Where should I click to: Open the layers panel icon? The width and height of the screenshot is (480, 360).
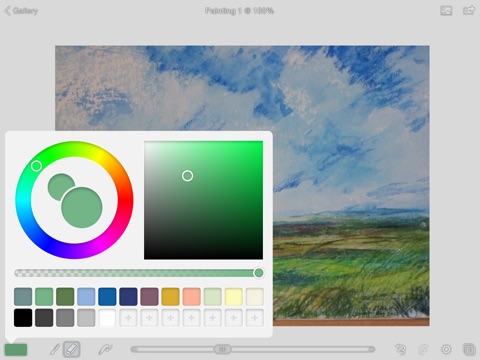coord(469,349)
